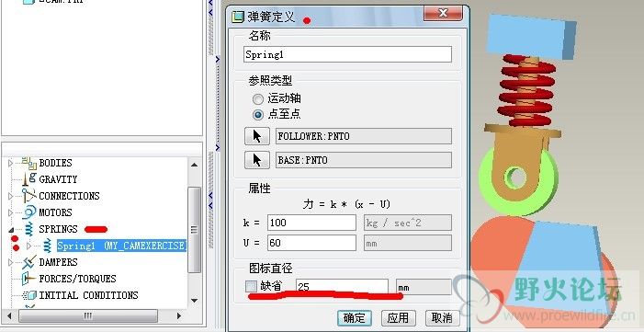Screen dimensions: 644x332
Task: Click the model tree vertical scrollbar thumb
Action: pyautogui.click(x=194, y=230)
